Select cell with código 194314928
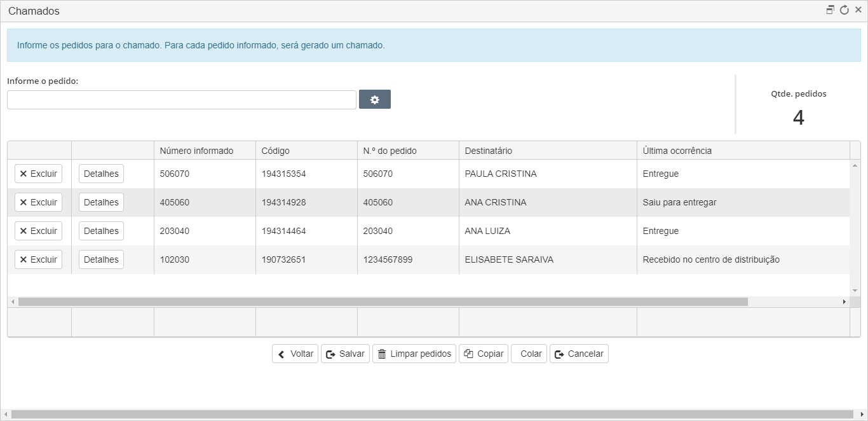Viewport: 868px width, 421px height. click(x=306, y=202)
